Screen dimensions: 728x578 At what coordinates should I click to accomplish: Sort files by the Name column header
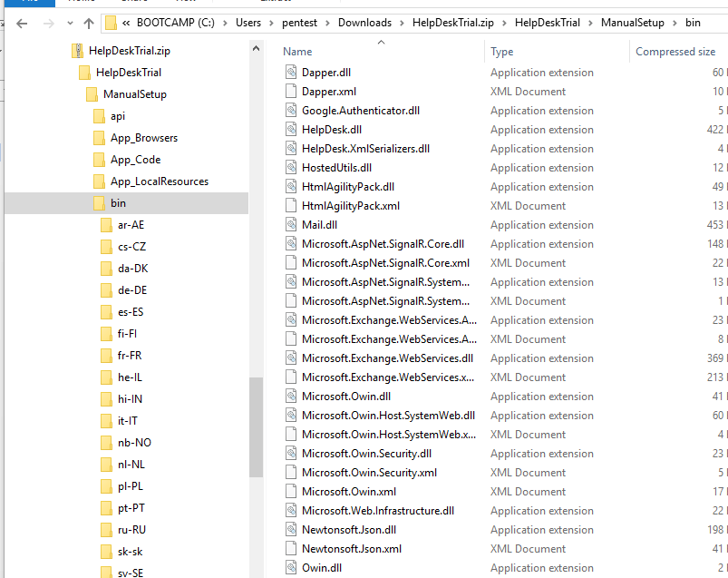(297, 52)
